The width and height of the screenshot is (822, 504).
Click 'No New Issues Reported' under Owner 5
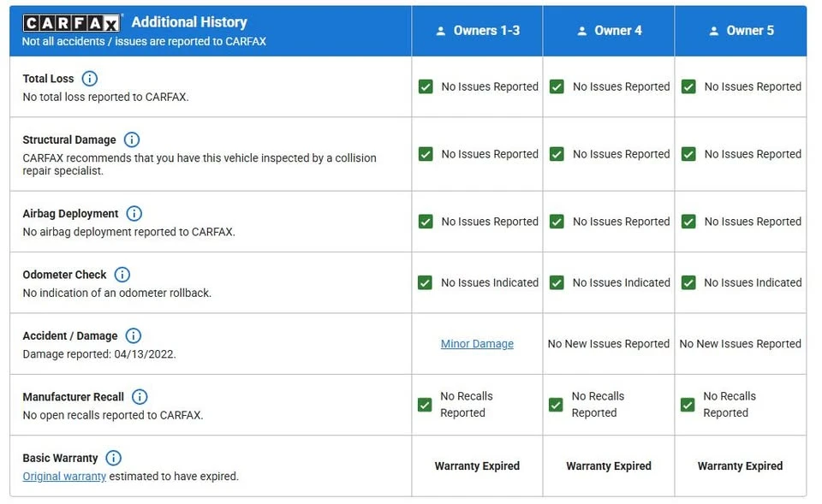pyautogui.click(x=740, y=344)
